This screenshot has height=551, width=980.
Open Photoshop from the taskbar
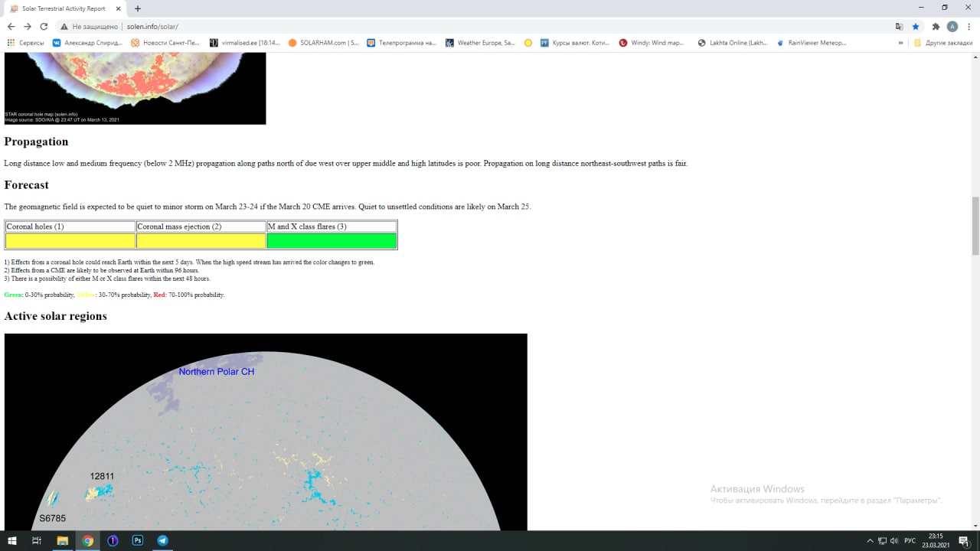(x=138, y=540)
